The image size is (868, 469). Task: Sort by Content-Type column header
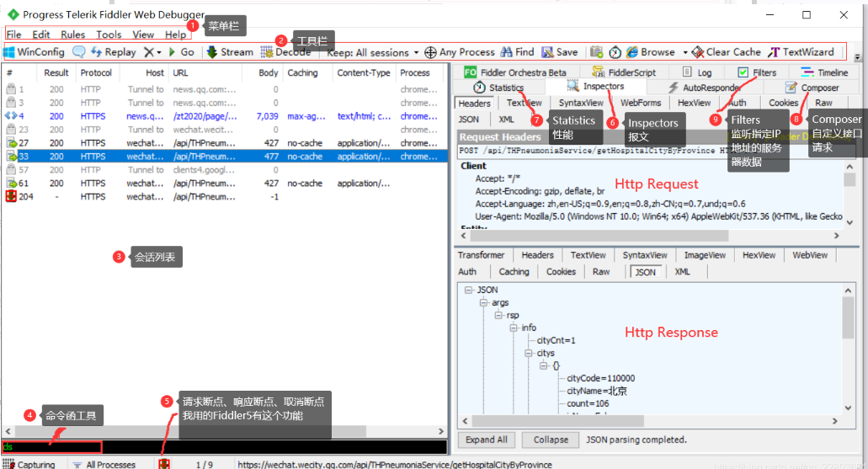364,72
